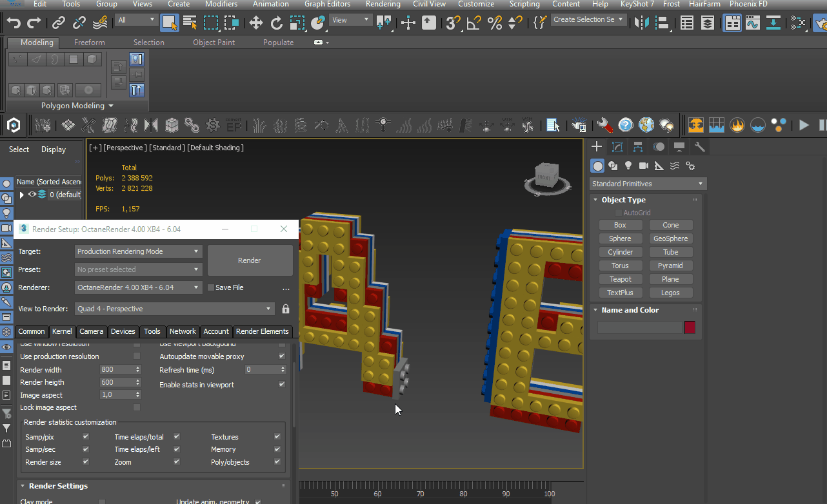Open the selection filter dropdown showing All

[x=137, y=20]
